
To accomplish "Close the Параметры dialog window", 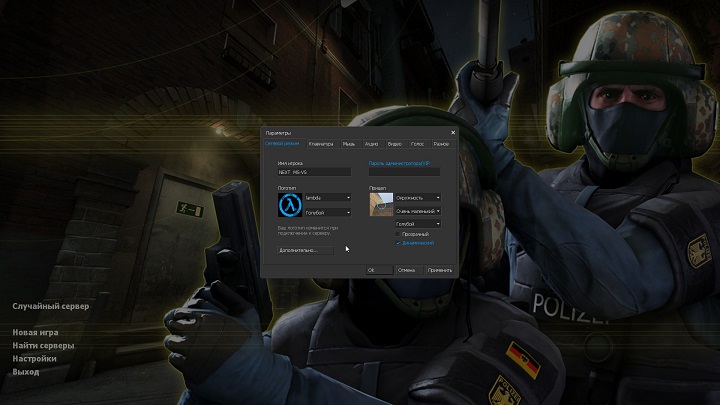I will [x=452, y=132].
